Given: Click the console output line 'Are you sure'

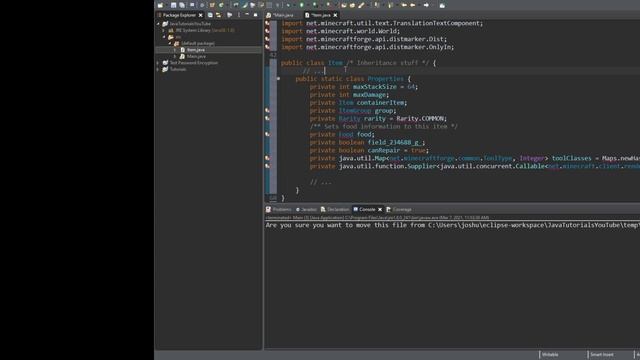Looking at the screenshot, I should coord(452,225).
